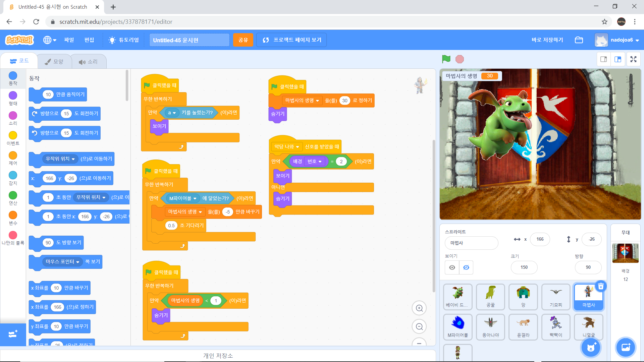This screenshot has height=362, width=644.
Task: Show the sprite with the eye icon
Action: (452, 267)
